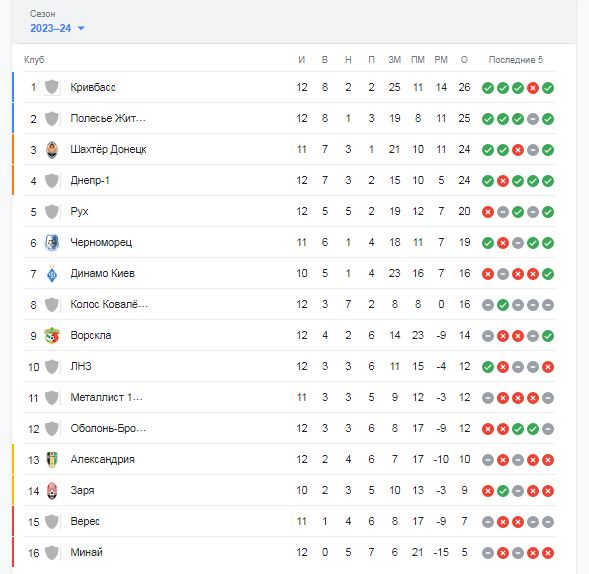Viewport: 589px width, 574px height.
Task: Open the Кривбасс team link
Action: (x=93, y=87)
